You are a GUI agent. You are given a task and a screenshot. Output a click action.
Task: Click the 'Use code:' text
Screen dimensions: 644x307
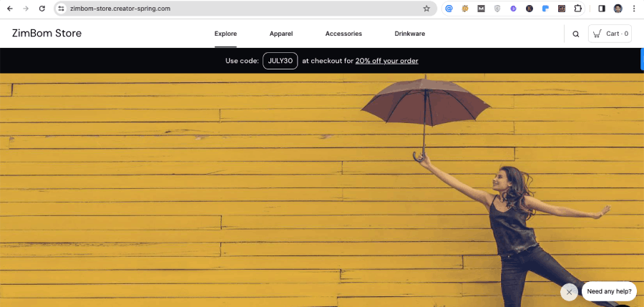[x=242, y=61]
